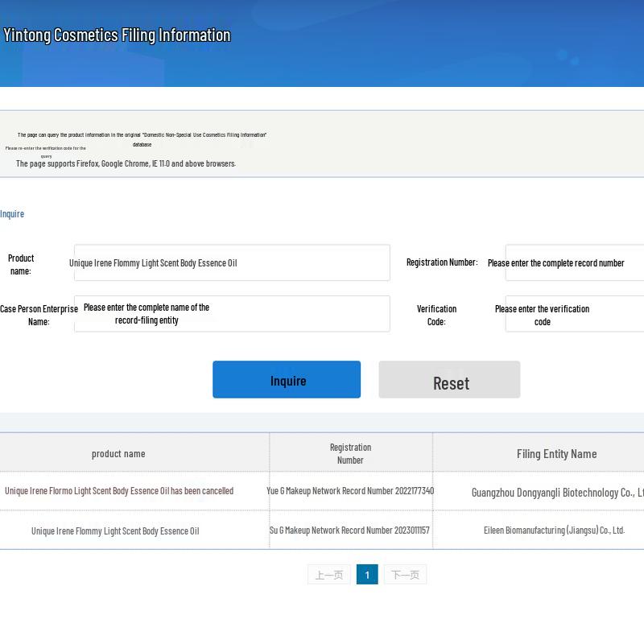Click the Verification Code input field
This screenshot has height=644, width=644.
tap(574, 314)
